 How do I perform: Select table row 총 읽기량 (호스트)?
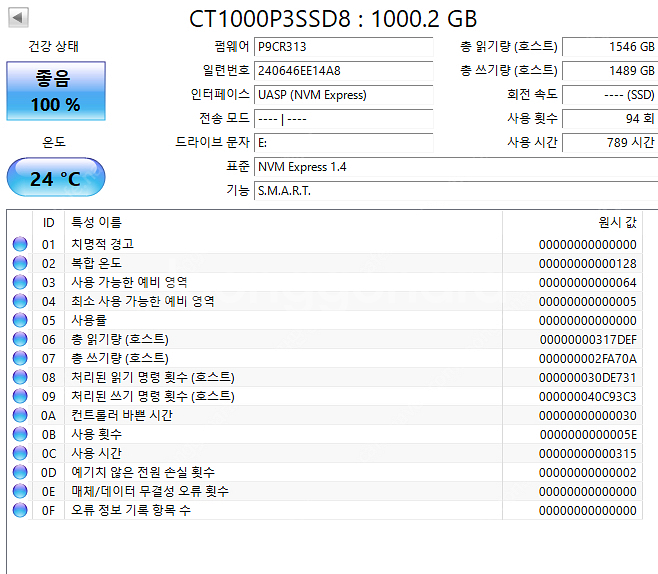[327, 339]
